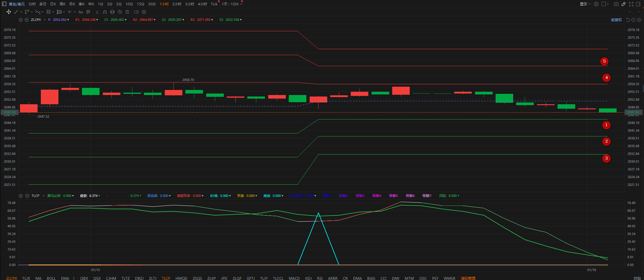
Task: Toggle the left sidebar panel icon
Action: tap(4, 4)
